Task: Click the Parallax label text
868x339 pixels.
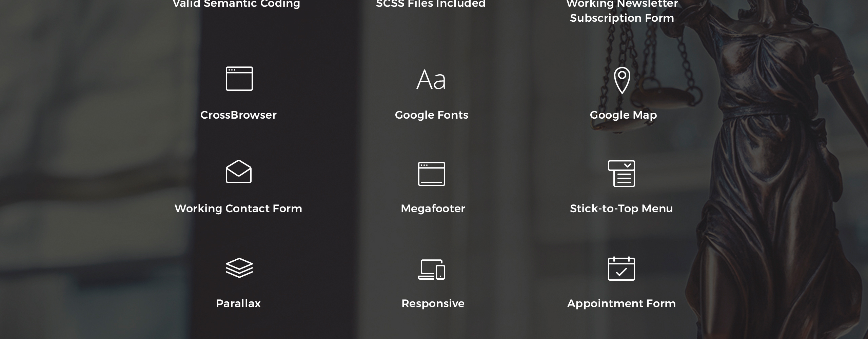Action: coord(238,303)
